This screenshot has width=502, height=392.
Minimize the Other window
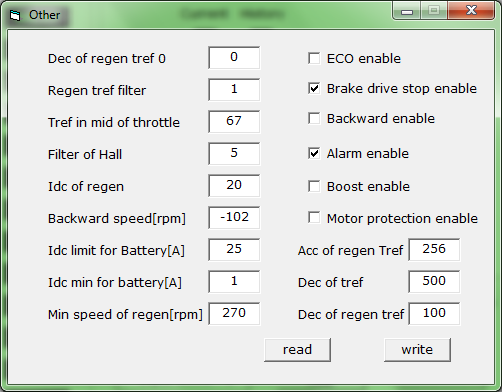click(407, 11)
